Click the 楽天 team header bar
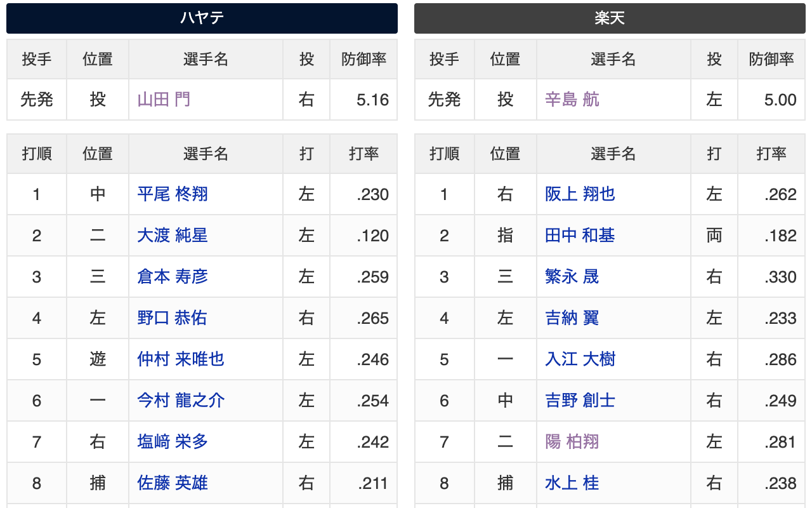 point(610,18)
